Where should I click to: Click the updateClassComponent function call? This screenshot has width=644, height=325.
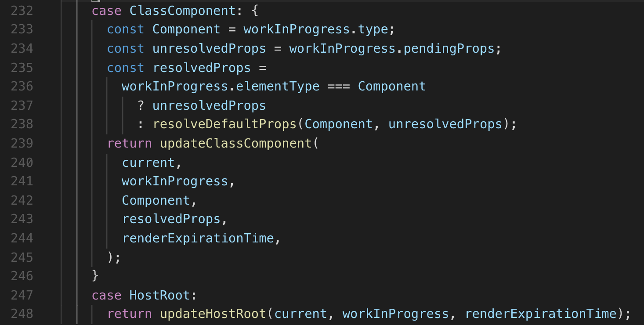click(x=235, y=143)
